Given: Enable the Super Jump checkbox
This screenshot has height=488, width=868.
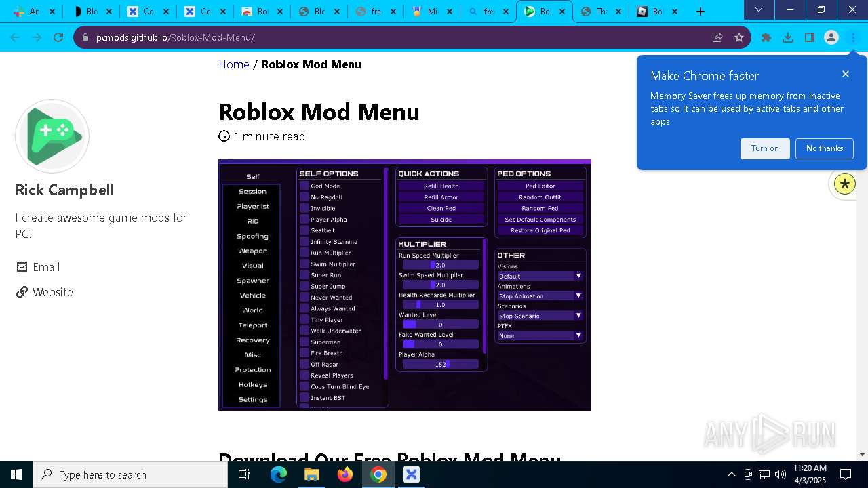Looking at the screenshot, I should pos(304,286).
